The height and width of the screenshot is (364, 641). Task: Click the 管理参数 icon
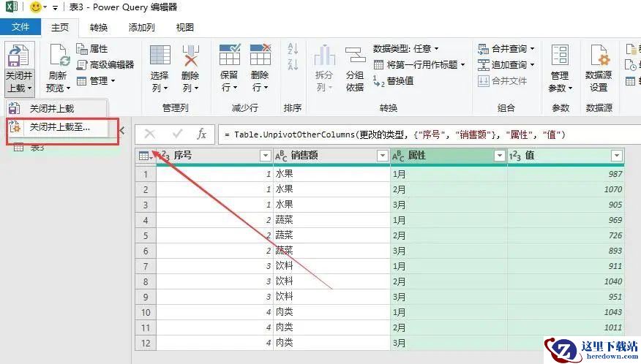pos(560,55)
